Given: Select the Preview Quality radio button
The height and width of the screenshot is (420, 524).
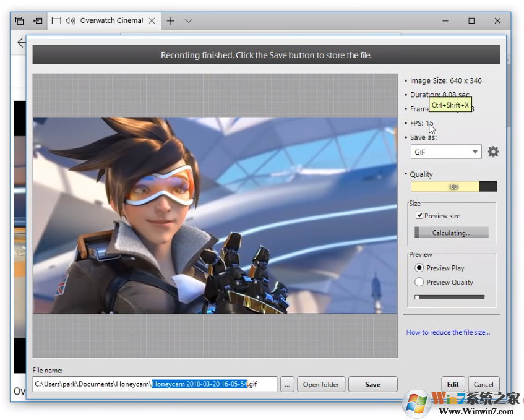Looking at the screenshot, I should [x=419, y=282].
